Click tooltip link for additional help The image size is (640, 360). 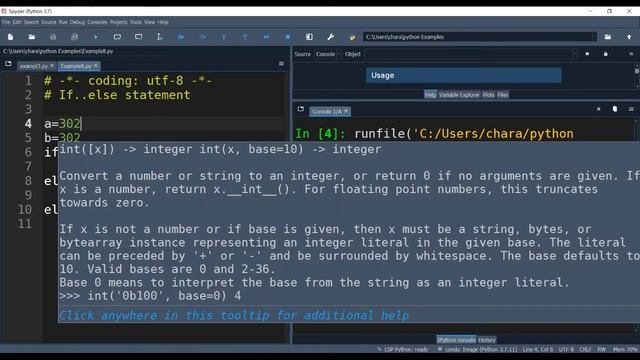tap(234, 315)
